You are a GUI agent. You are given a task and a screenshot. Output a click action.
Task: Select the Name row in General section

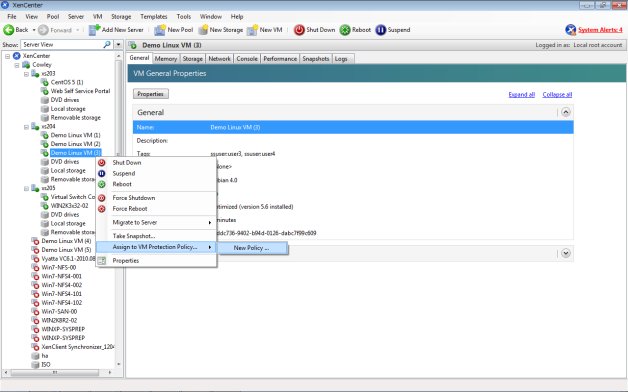pyautogui.click(x=353, y=127)
